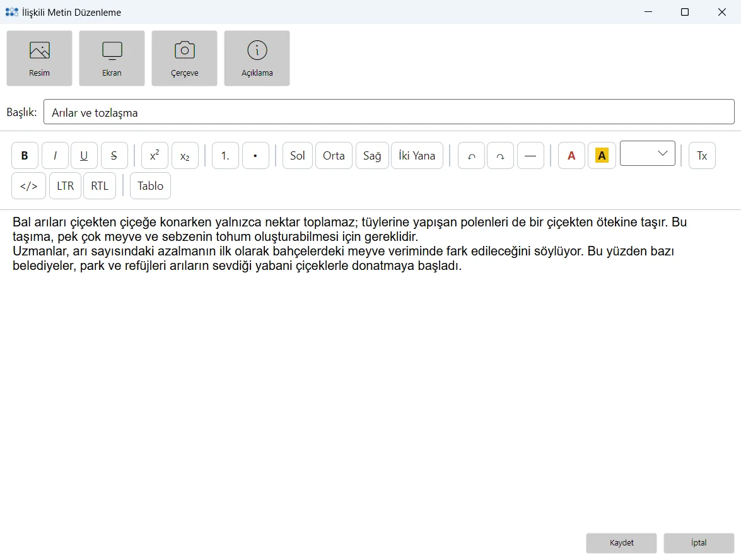Click the Resim image button
This screenshot has width=741, height=560.
click(39, 58)
